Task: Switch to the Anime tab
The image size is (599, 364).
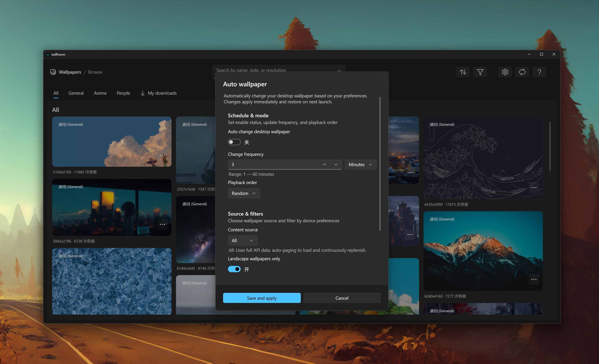Action: pyautogui.click(x=100, y=93)
